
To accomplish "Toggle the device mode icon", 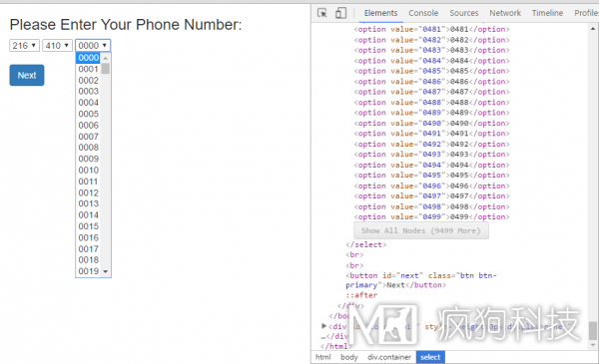I will pos(340,13).
